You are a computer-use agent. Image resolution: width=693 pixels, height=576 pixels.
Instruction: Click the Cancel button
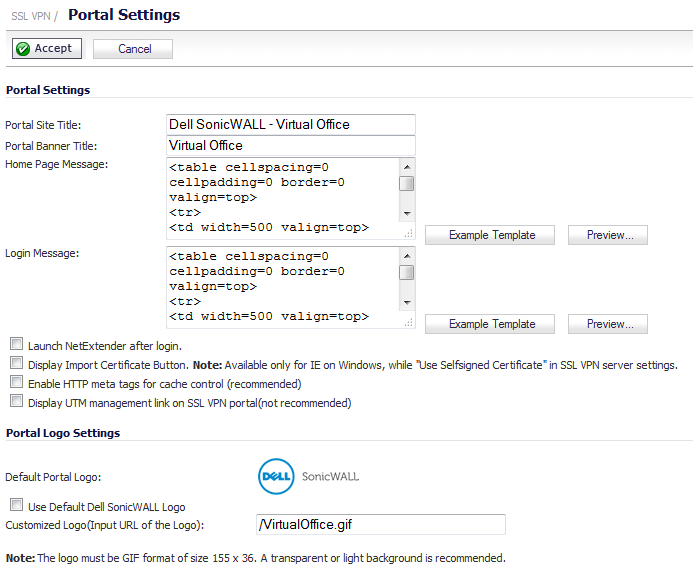tap(133, 49)
